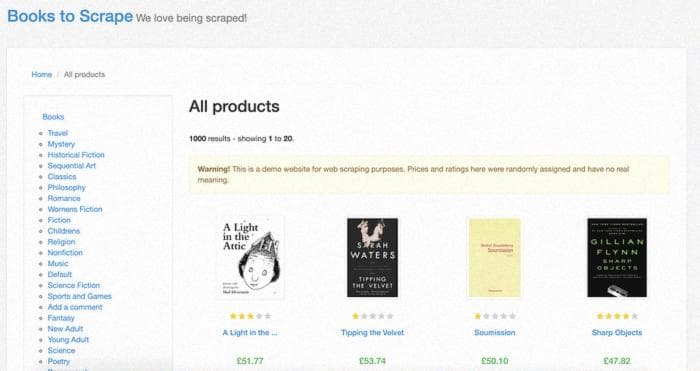View the Sports and Games category
Screen dimensions: 700x371
coord(79,296)
